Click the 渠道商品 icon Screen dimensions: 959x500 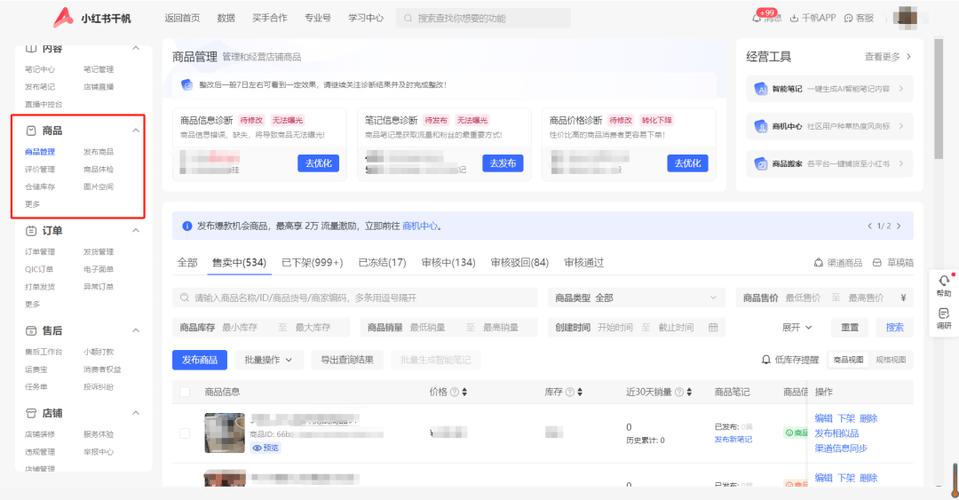(x=818, y=263)
